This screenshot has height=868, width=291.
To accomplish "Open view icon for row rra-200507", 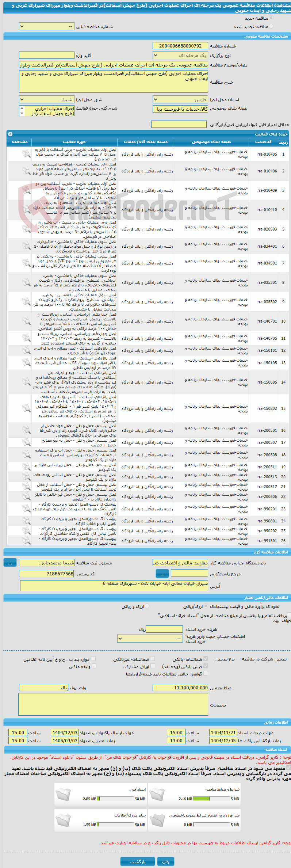I will pos(26,442).
